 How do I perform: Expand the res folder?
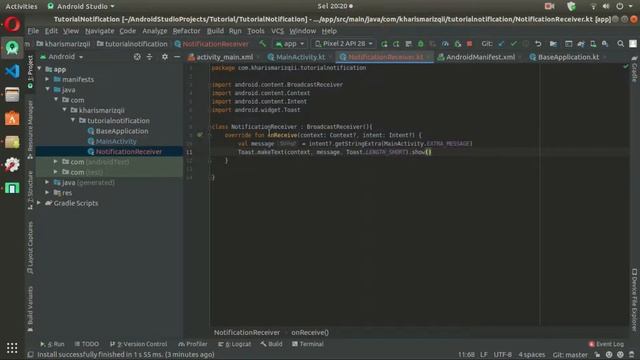[48, 193]
